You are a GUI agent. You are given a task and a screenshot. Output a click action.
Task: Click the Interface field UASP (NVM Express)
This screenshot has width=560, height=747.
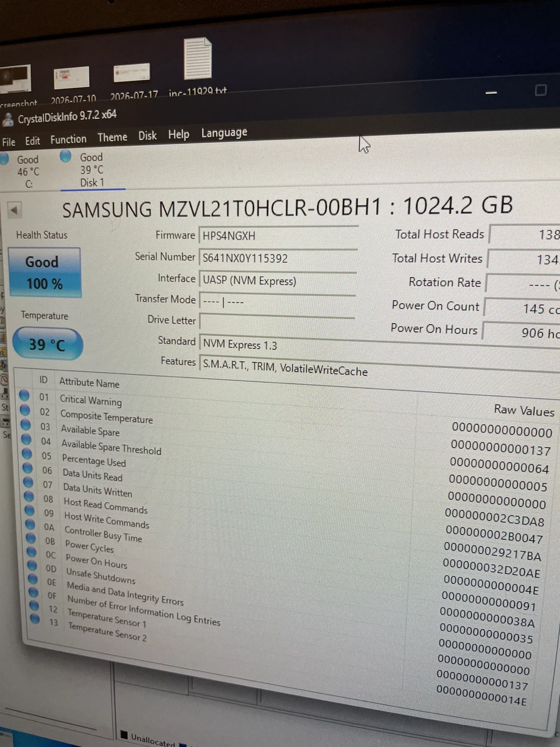[x=278, y=281]
